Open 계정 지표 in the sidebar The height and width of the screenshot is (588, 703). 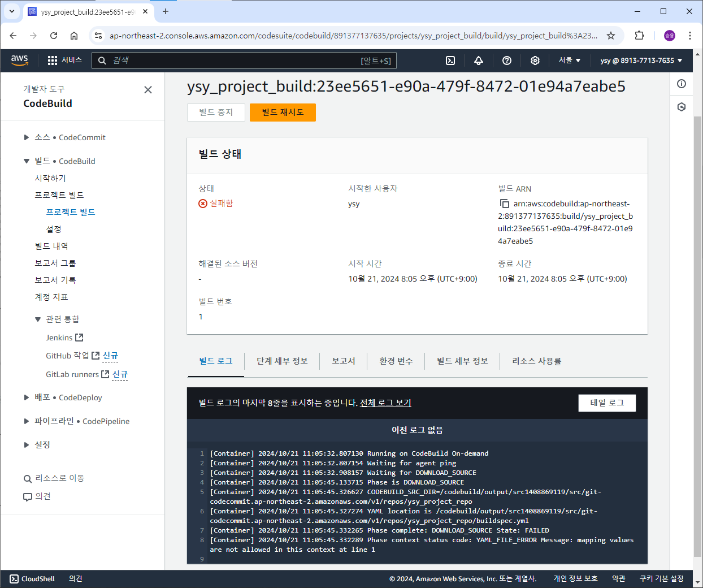pos(51,297)
